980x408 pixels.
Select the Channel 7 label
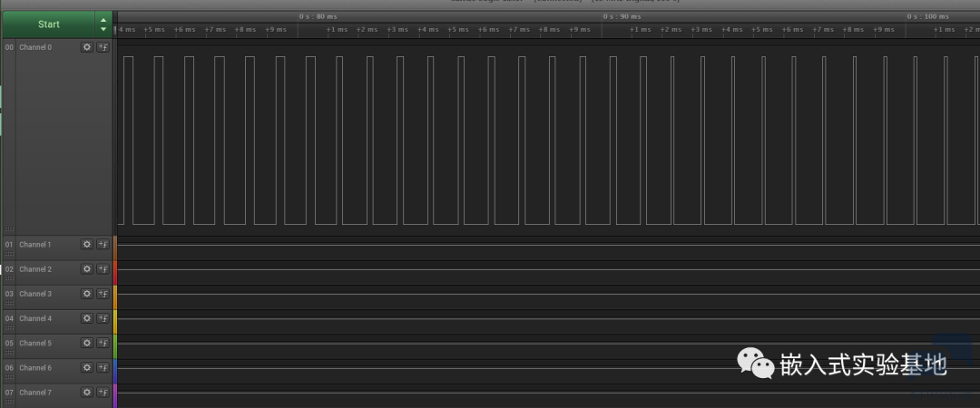(x=35, y=393)
